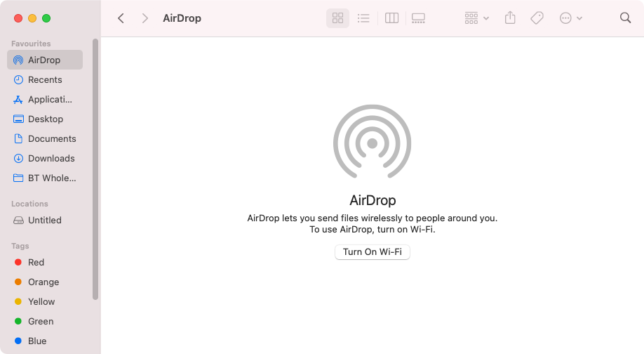Click the Yellow tag
The width and height of the screenshot is (644, 354).
[x=45, y=302]
